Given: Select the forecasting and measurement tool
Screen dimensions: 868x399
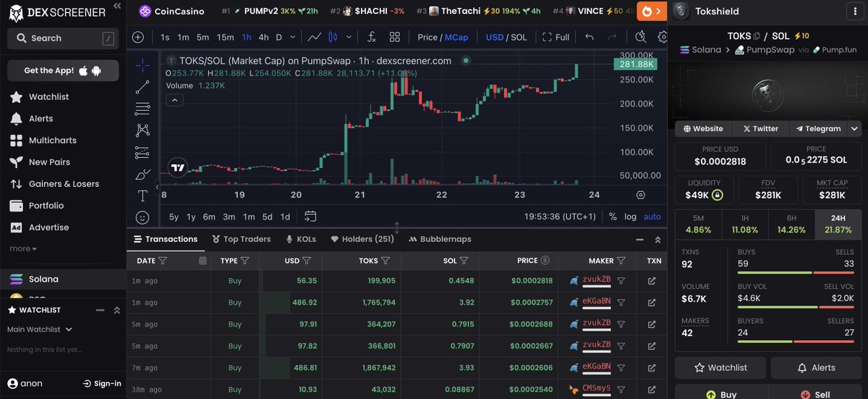Looking at the screenshot, I should [142, 153].
